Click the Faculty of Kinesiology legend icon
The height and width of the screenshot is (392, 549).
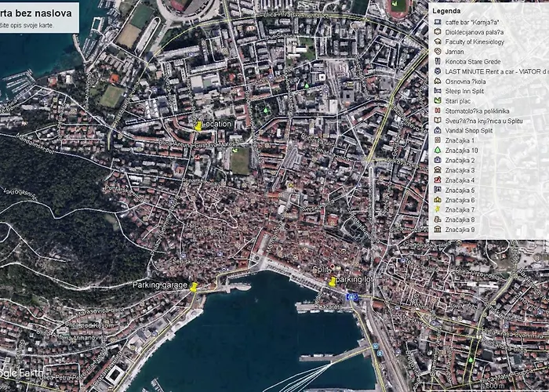pyautogui.click(x=437, y=42)
